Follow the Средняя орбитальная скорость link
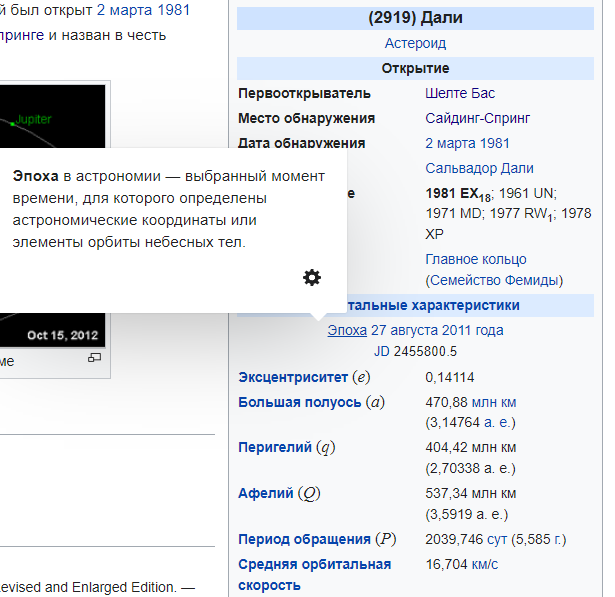Viewport: 615px width, 597px height. [314, 574]
